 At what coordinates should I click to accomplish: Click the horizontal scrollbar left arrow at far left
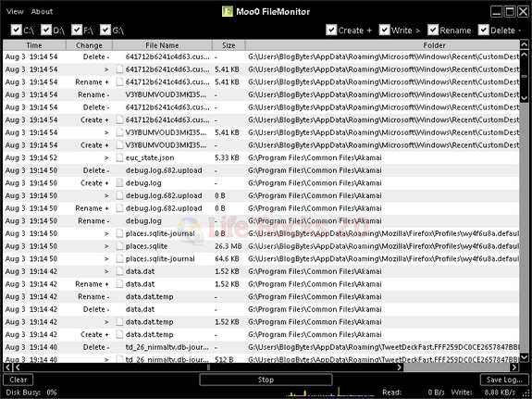click(7, 368)
